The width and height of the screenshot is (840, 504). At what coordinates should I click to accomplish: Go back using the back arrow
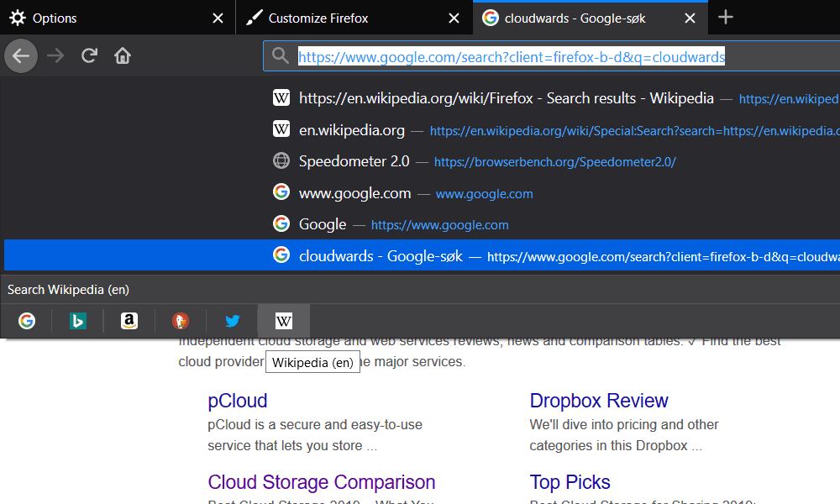(21, 55)
